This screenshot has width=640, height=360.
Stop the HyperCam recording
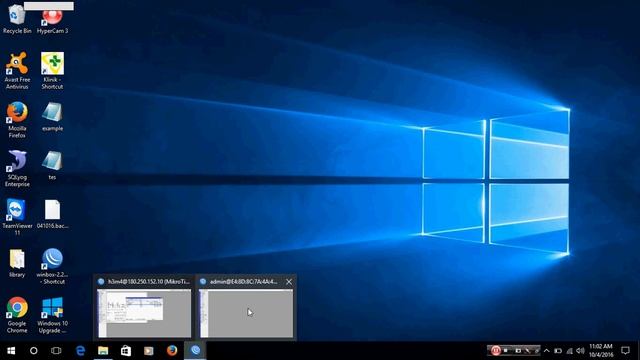click(x=506, y=350)
